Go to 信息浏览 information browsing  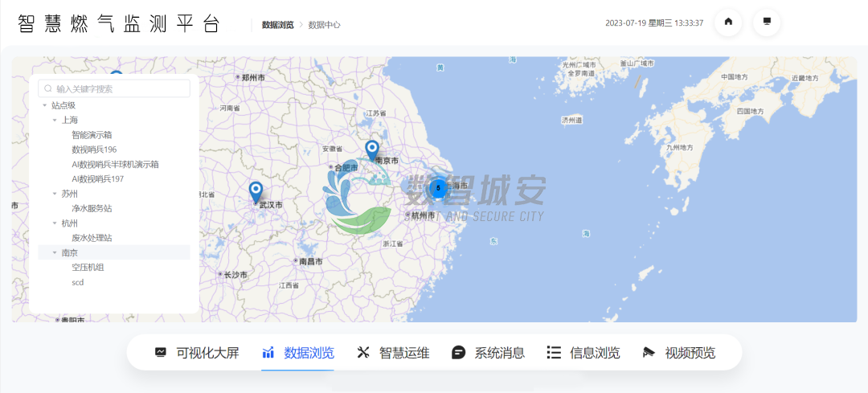(583, 353)
